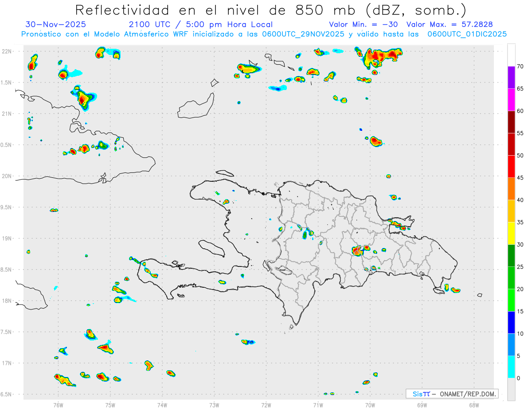Choose the orange 40–45 dBZ legend band
This screenshot has height=411, width=532.
[511, 189]
